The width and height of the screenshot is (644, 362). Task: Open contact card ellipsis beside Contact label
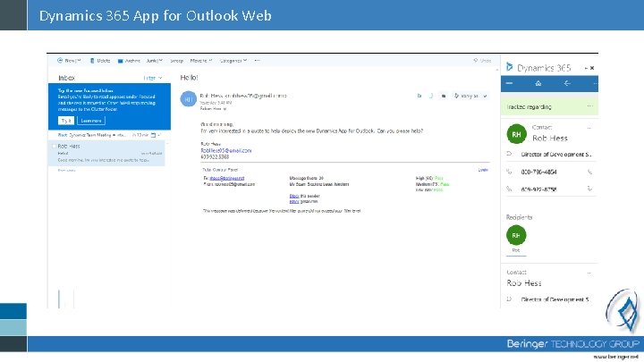[589, 128]
